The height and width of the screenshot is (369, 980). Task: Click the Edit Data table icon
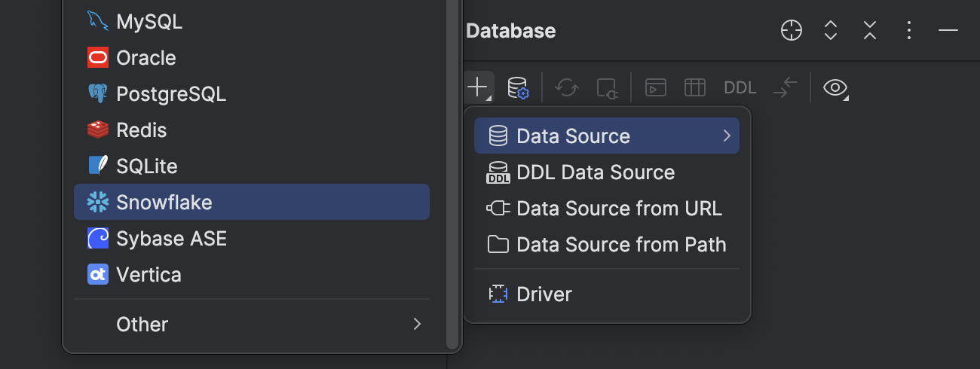[694, 87]
